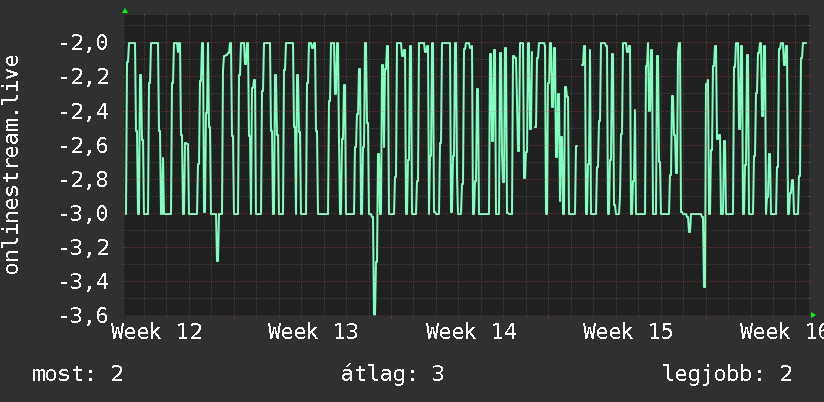Click the y-axis label -2,0
Screen dimensions: 824x402
click(x=83, y=43)
